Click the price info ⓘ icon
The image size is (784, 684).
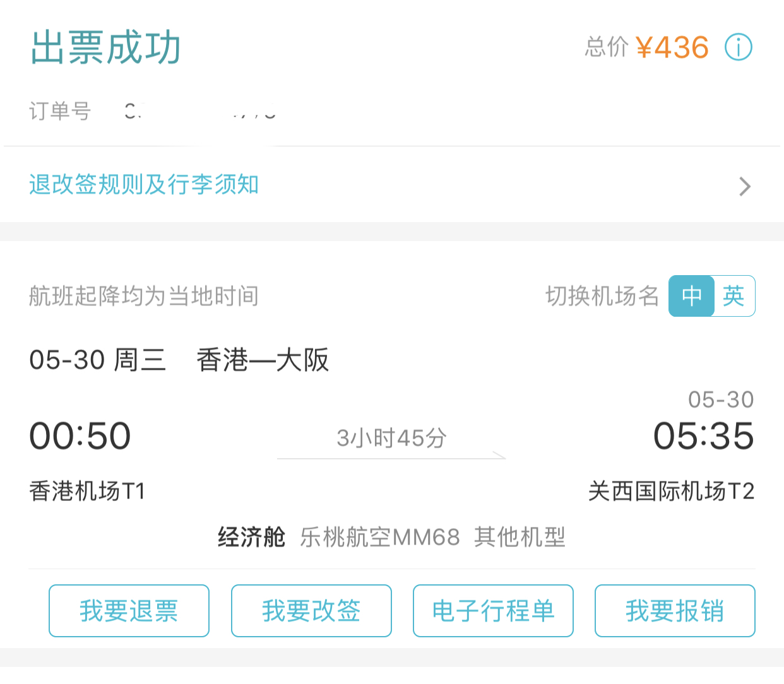(x=738, y=47)
